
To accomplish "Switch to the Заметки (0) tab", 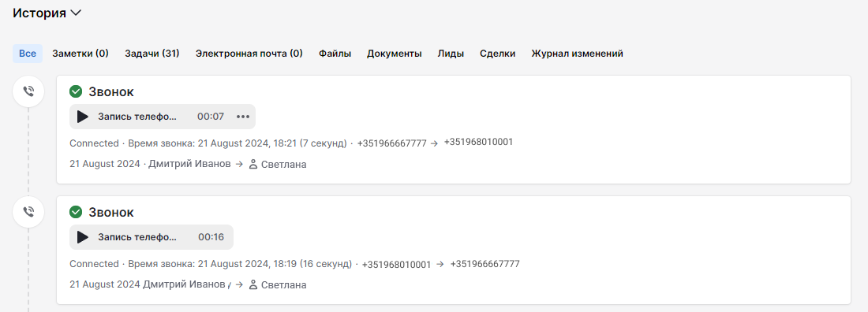I will click(x=80, y=54).
